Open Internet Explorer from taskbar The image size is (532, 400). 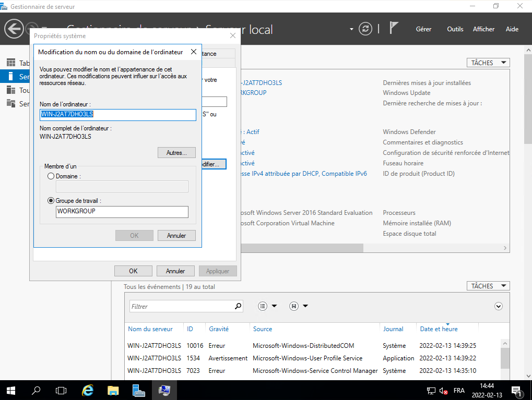[x=88, y=390]
